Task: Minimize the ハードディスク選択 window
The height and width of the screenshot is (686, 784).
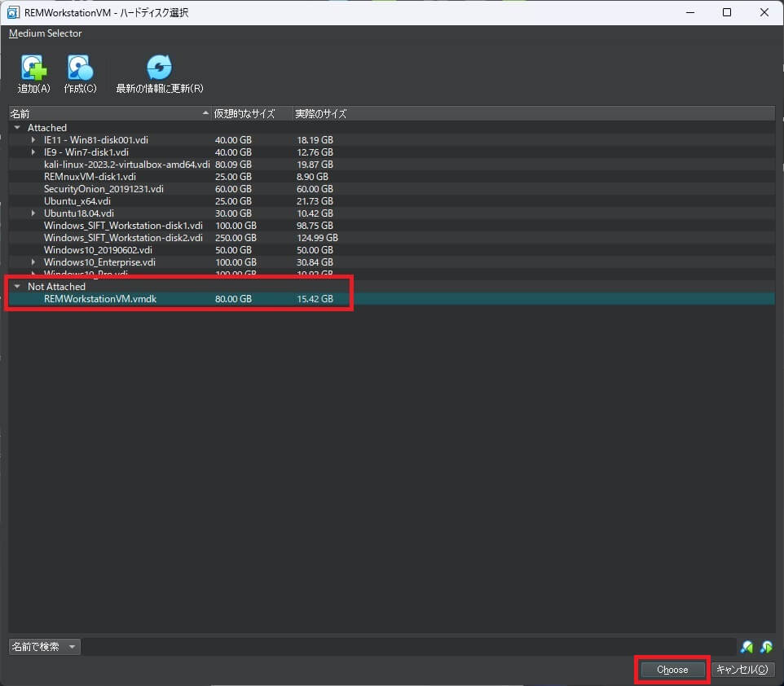Action: tap(690, 12)
